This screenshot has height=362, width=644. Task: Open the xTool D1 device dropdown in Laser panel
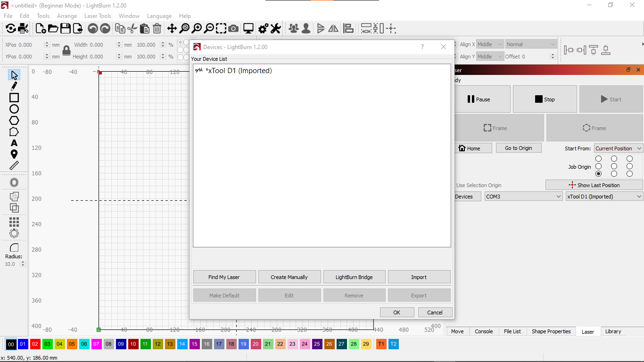[x=604, y=197]
